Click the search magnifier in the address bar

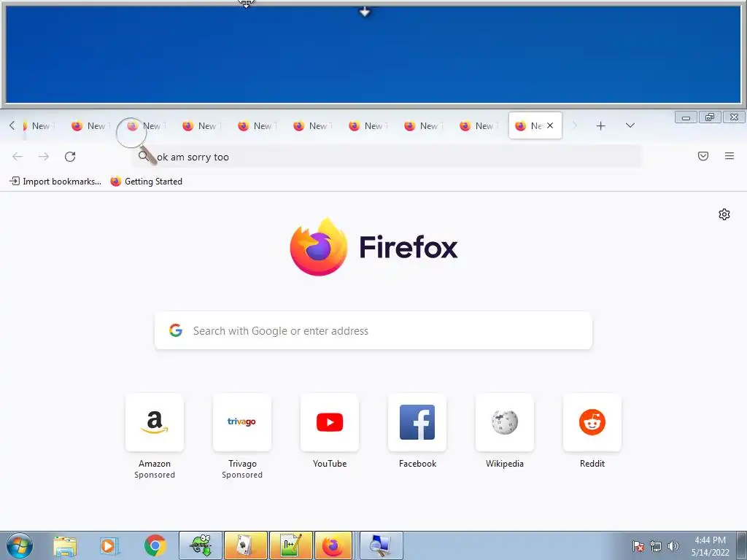click(143, 156)
